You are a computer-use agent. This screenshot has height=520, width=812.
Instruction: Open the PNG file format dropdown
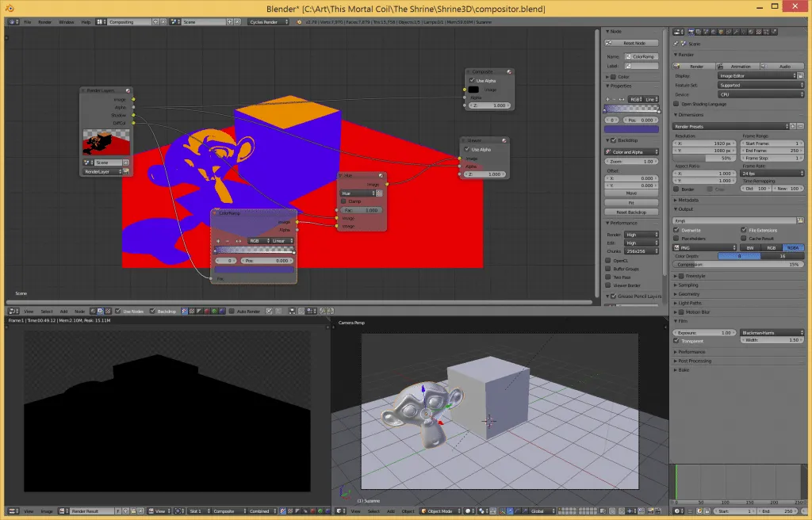tap(705, 247)
